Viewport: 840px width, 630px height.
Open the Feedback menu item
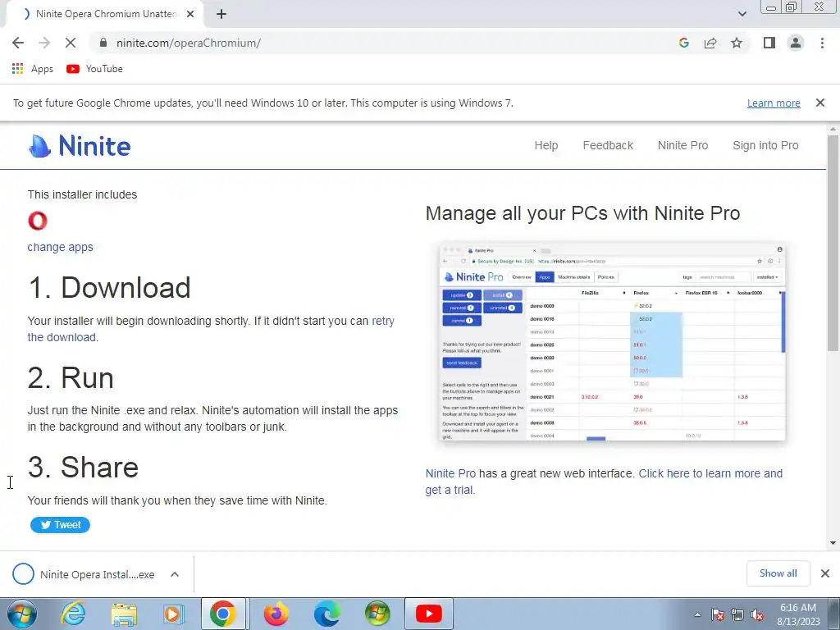(608, 145)
